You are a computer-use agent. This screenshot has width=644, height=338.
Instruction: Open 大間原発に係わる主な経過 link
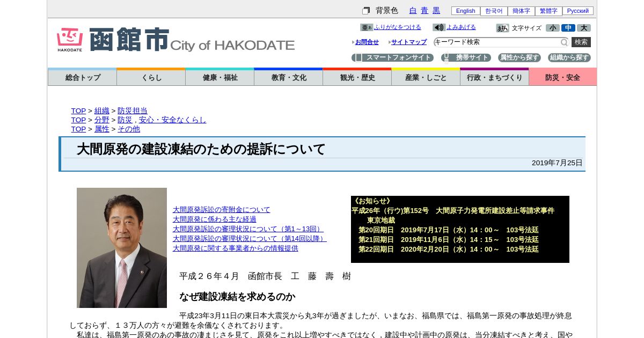coord(215,219)
